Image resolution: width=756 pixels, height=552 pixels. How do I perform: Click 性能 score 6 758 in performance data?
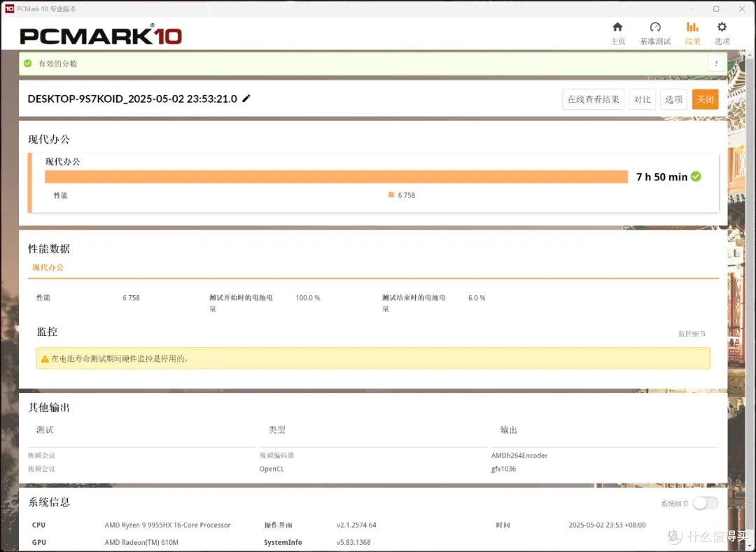point(131,297)
